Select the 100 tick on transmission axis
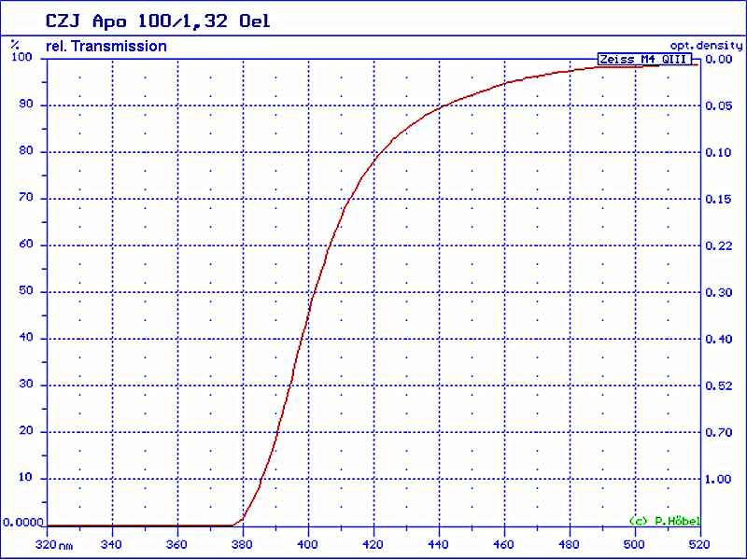The width and height of the screenshot is (747, 560). [21, 58]
